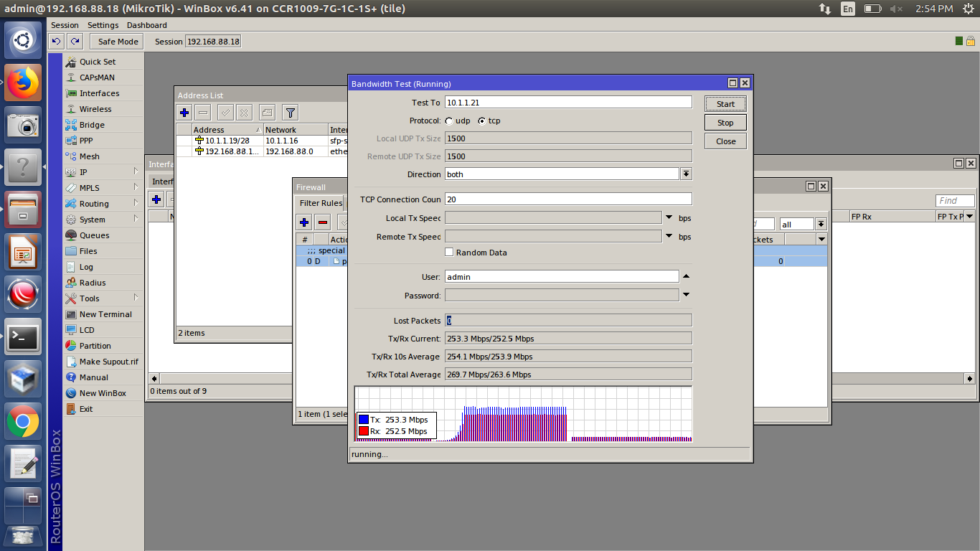
Task: Open Dashboard menu
Action: [x=146, y=25]
